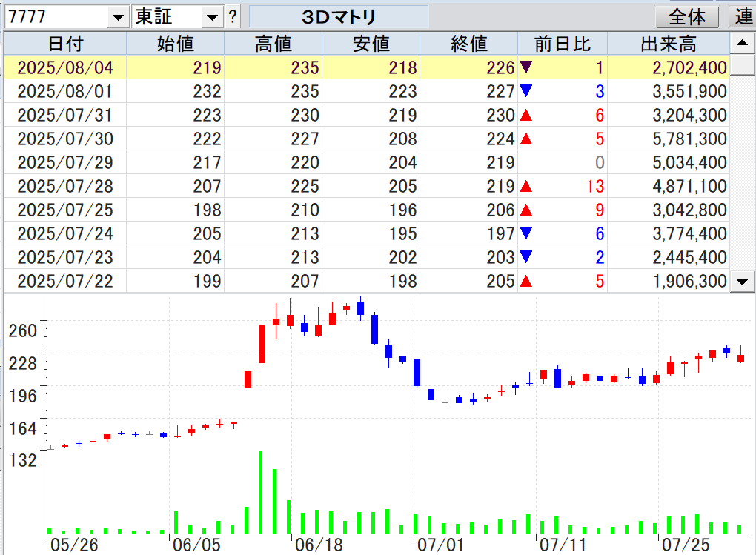Select the 2025/08/01 date row

(x=367, y=91)
